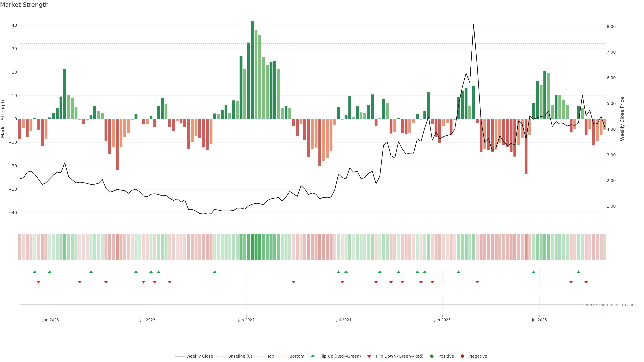Click the Bottom dotted line legend item

(282, 356)
